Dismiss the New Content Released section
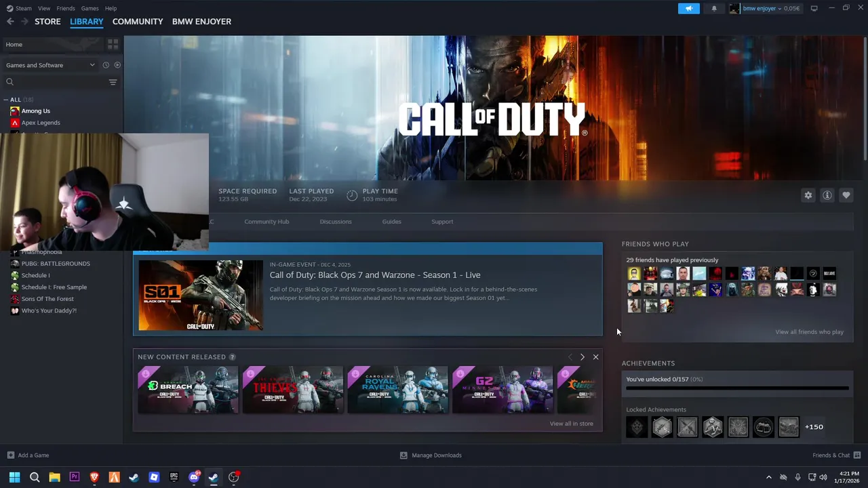The height and width of the screenshot is (488, 868). 595,357
